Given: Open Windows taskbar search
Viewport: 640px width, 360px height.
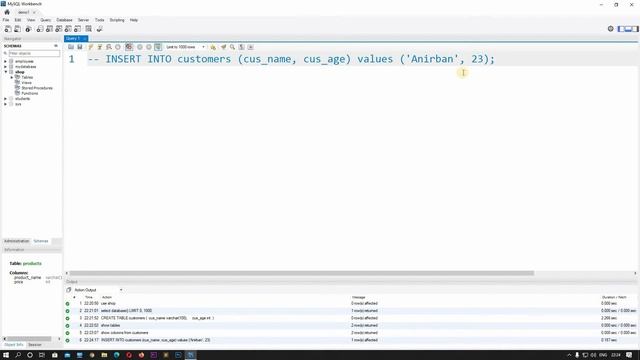Looking at the screenshot, I should pos(18,355).
